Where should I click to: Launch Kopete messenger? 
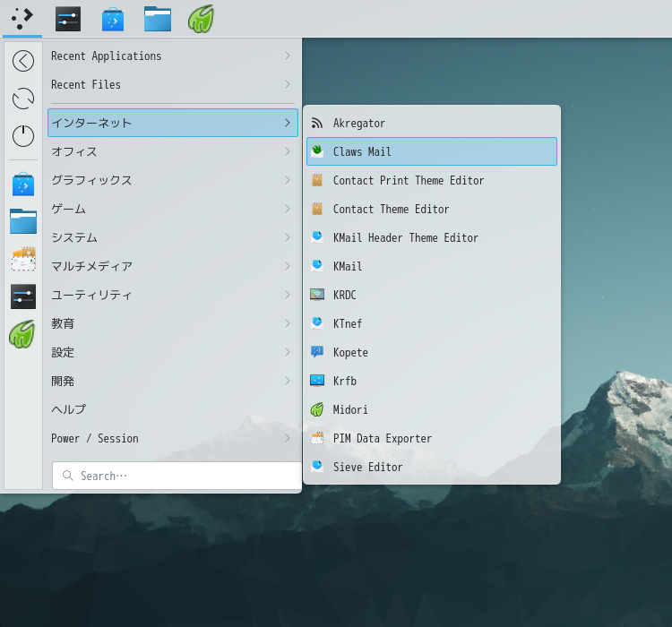[432, 352]
